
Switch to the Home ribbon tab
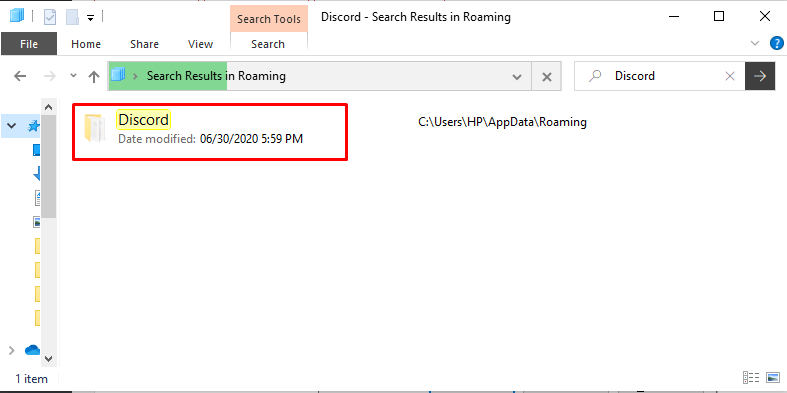click(86, 44)
